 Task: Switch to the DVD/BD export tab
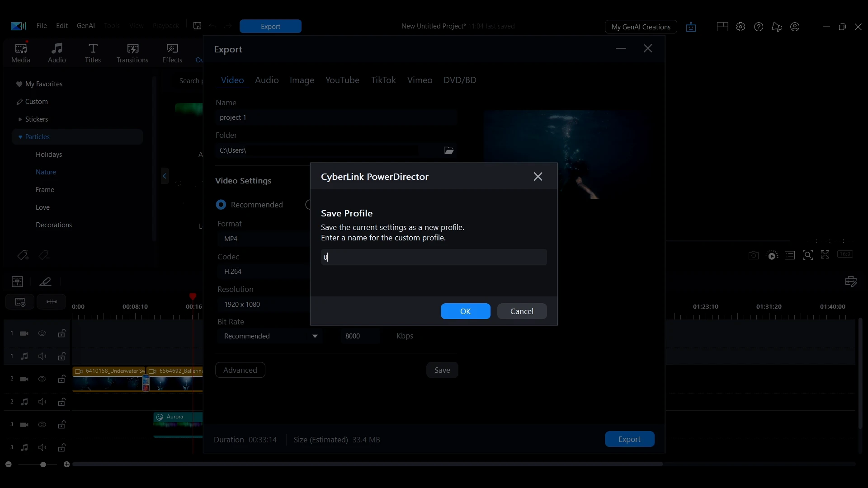[460, 80]
